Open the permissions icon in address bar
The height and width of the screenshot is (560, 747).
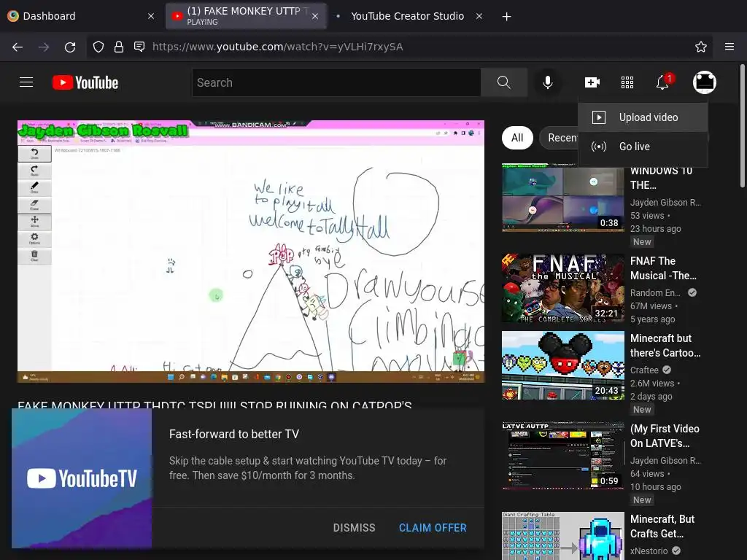[139, 47]
